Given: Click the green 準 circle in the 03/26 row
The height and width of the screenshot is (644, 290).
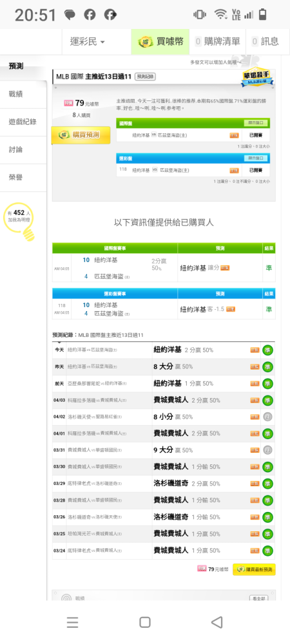Looking at the screenshot, I should (268, 517).
